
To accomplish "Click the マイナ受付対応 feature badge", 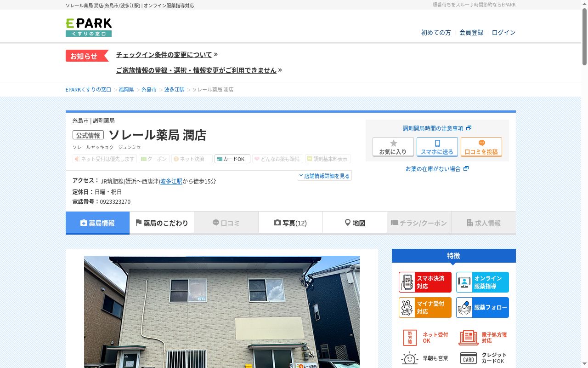I will click(425, 307).
